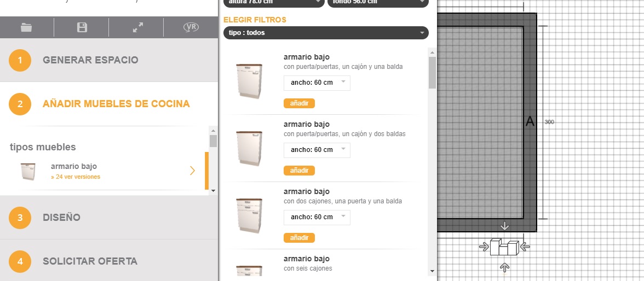Screen dimensions: 644x281
Task: Click orange step 4 circle
Action: [x=20, y=261]
